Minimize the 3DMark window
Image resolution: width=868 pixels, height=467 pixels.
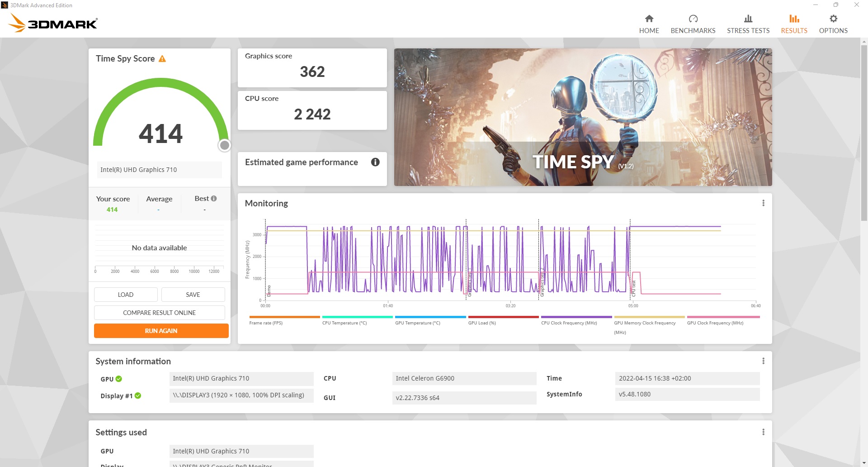click(x=815, y=5)
